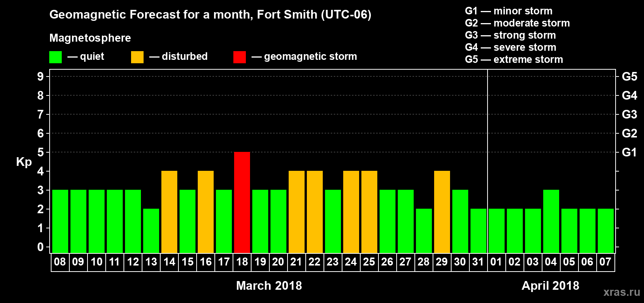Click the April date label 06
This screenshot has height=303, width=644.
(587, 262)
